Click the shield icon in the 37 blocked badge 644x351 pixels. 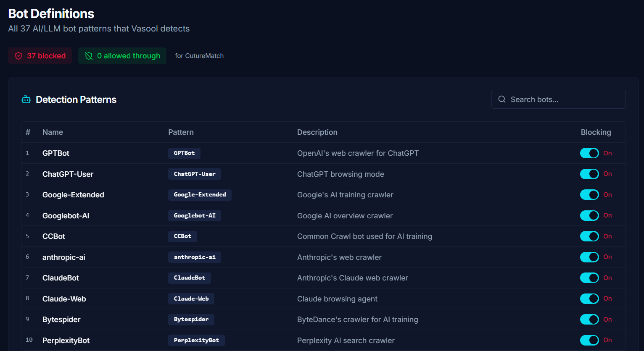coord(18,56)
